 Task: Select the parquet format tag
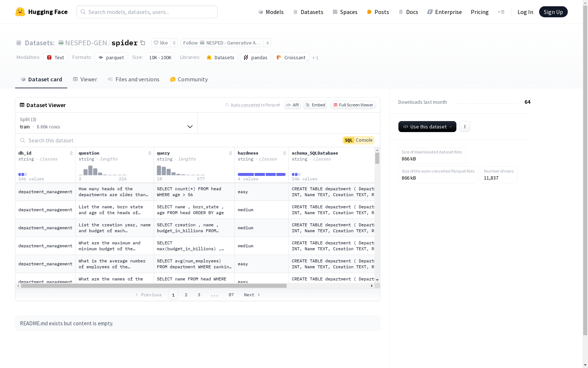tap(111, 57)
